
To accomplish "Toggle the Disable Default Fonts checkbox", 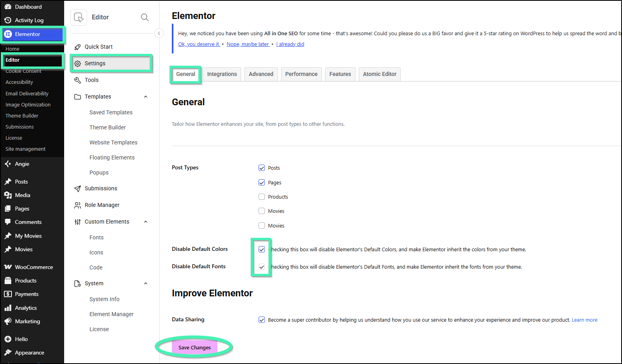I will point(262,267).
